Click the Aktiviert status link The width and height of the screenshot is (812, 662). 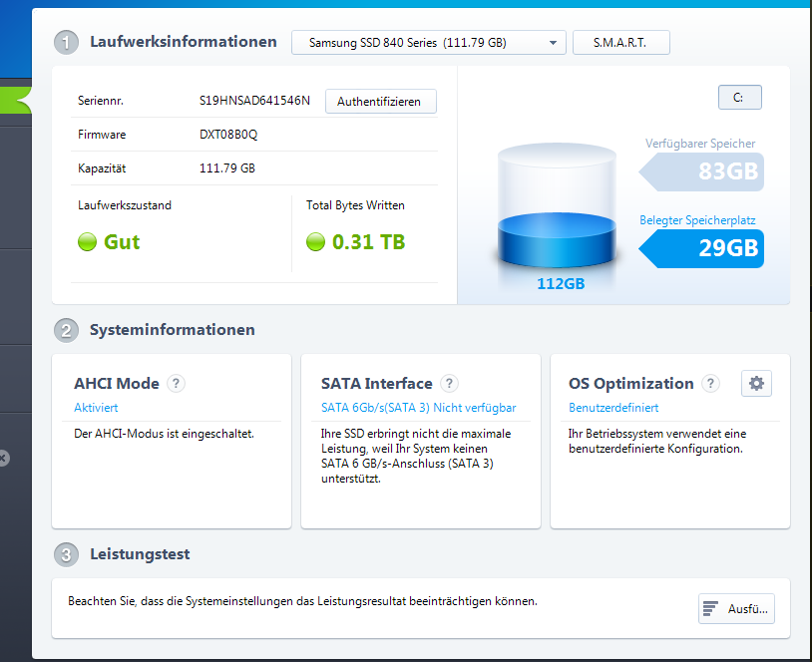pyautogui.click(x=96, y=408)
